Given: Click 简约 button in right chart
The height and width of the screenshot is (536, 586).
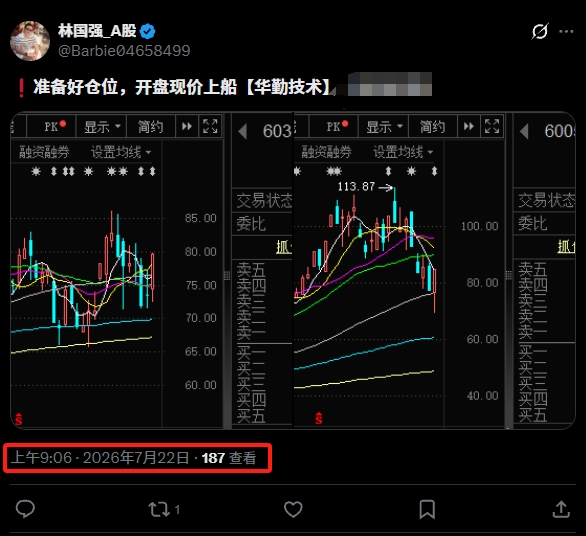Looking at the screenshot, I should point(433,127).
